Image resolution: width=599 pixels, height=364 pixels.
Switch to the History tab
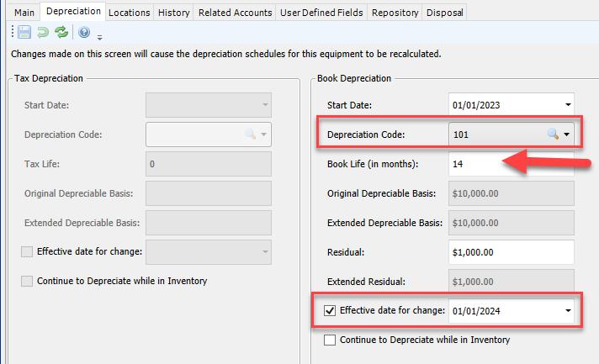[174, 13]
